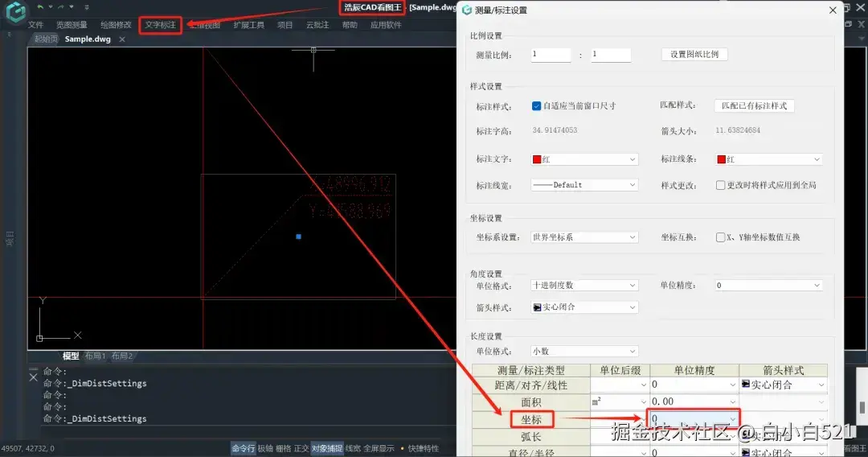Enable 更改时将样式应用到全局 checkbox
Image resolution: width=868 pixels, height=457 pixels.
[x=720, y=185]
